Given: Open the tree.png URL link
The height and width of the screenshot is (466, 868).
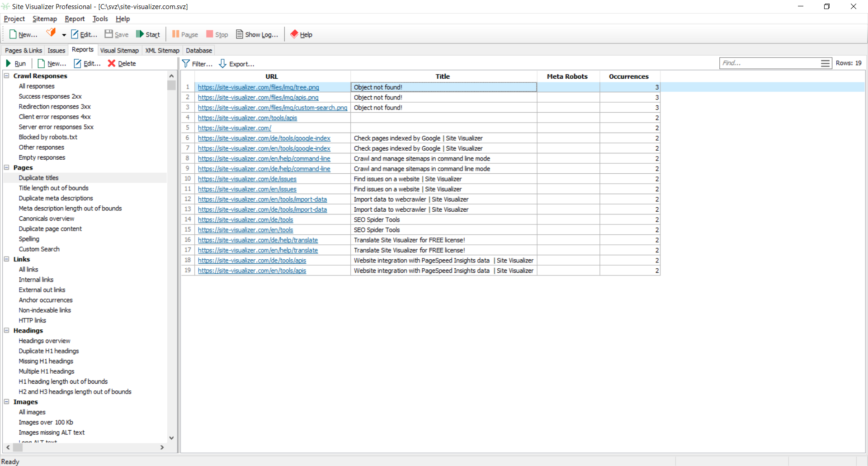Looking at the screenshot, I should 258,87.
